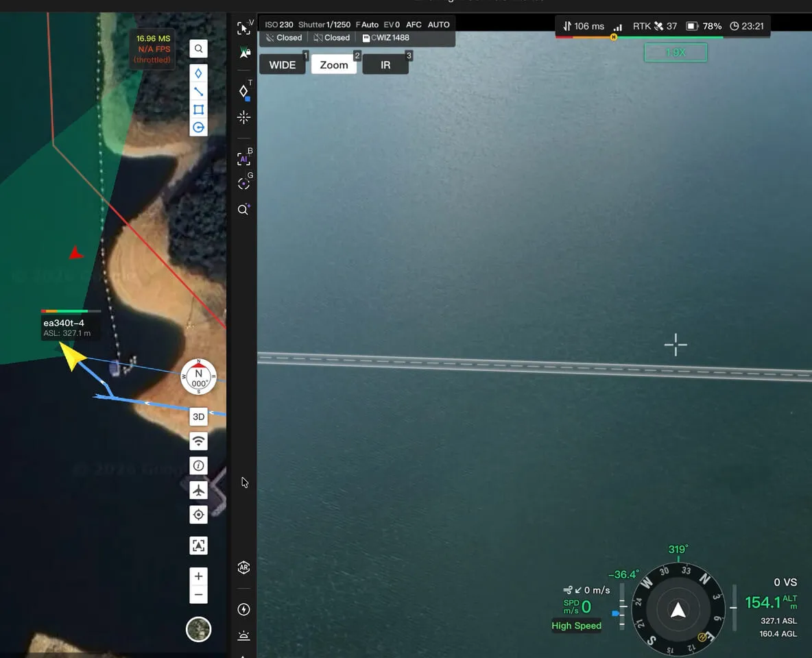812x658 pixels.
Task: Open the map search magnifier icon
Action: tap(198, 49)
